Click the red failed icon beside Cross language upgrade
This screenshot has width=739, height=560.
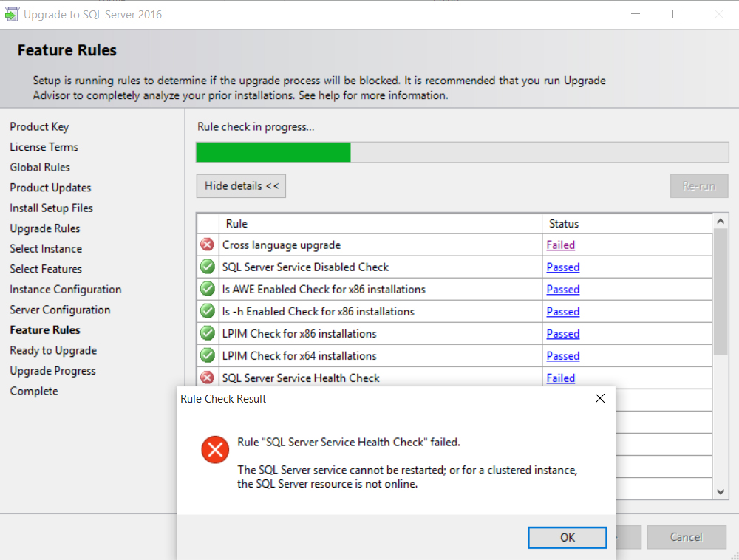(x=208, y=245)
